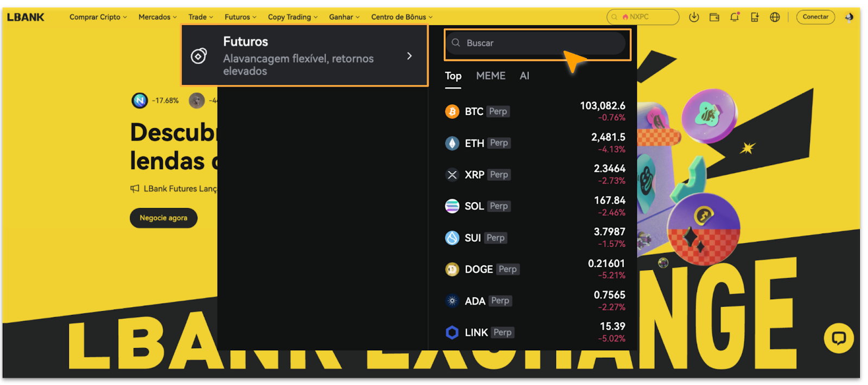Expand the Futuros menu in navbar
The width and height of the screenshot is (868, 385).
[x=241, y=17]
